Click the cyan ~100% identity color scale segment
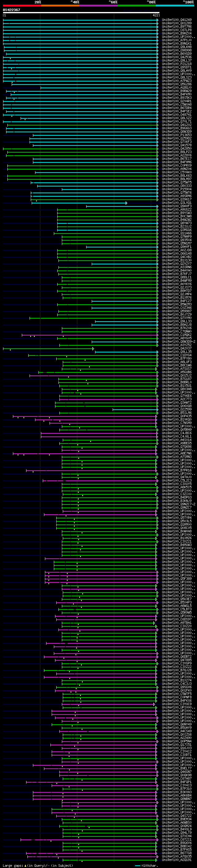The image size is (197, 868). tap(175, 6)
